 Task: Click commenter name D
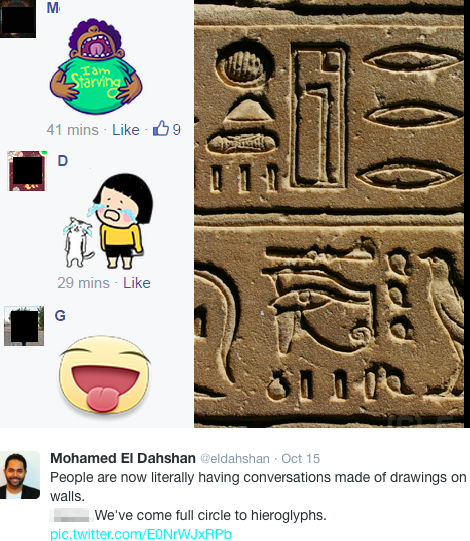[62, 161]
